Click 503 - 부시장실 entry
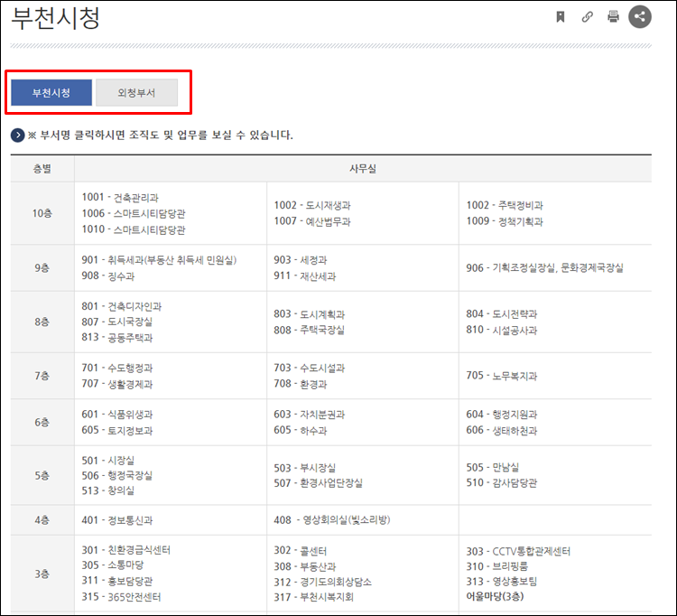 point(305,468)
